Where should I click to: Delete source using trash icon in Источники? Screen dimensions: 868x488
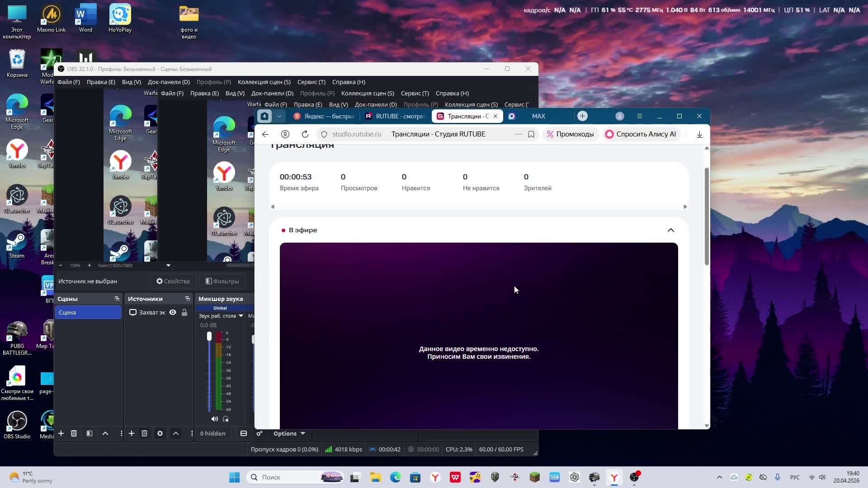click(x=145, y=433)
